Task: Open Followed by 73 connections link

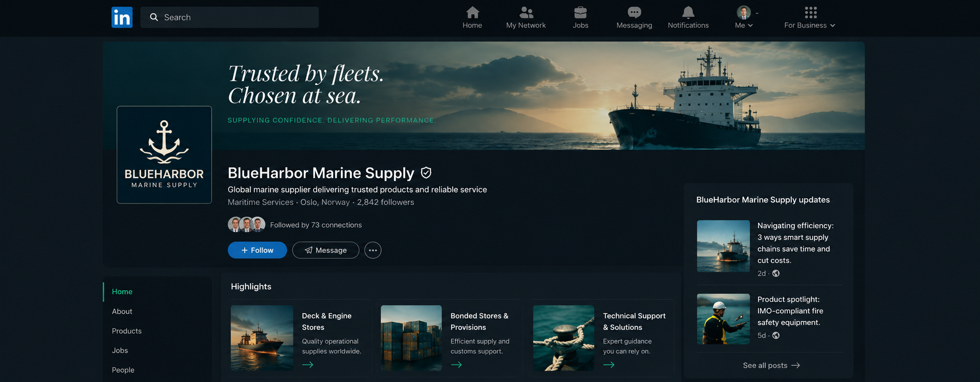Action: pos(316,225)
